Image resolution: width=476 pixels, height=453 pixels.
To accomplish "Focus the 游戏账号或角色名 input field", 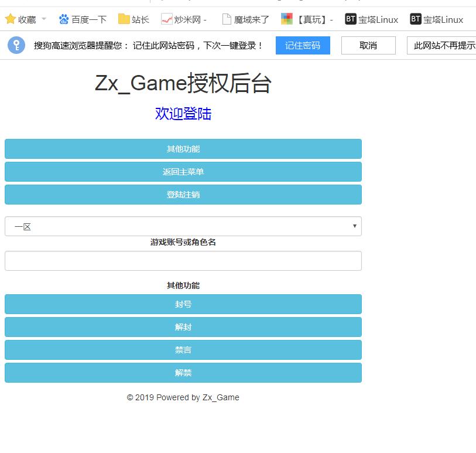I will click(x=183, y=261).
